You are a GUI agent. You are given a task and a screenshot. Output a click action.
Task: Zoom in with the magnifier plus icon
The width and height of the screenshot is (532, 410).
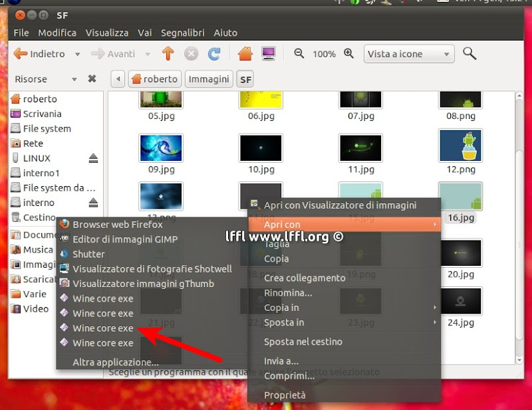349,54
